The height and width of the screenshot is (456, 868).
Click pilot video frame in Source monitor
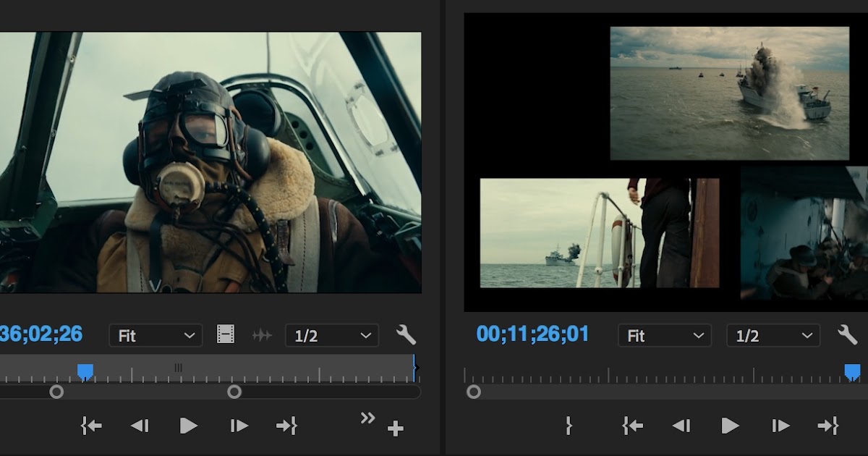(x=210, y=163)
